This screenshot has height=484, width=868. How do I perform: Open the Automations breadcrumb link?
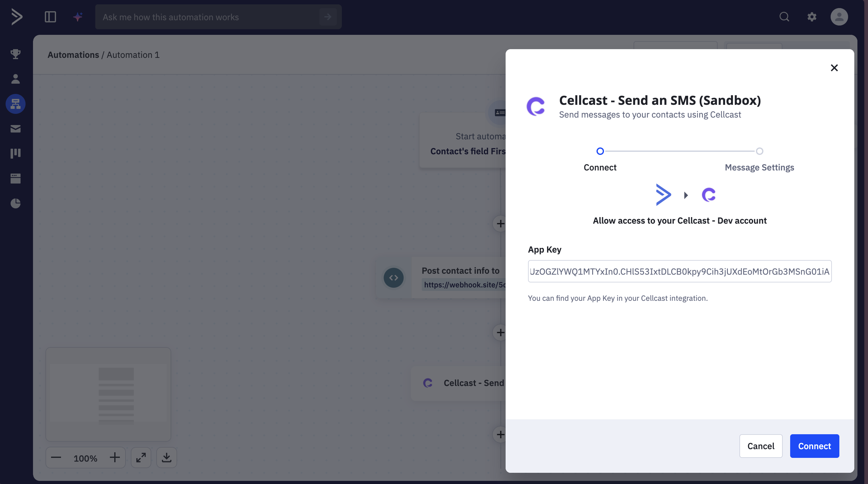point(73,55)
